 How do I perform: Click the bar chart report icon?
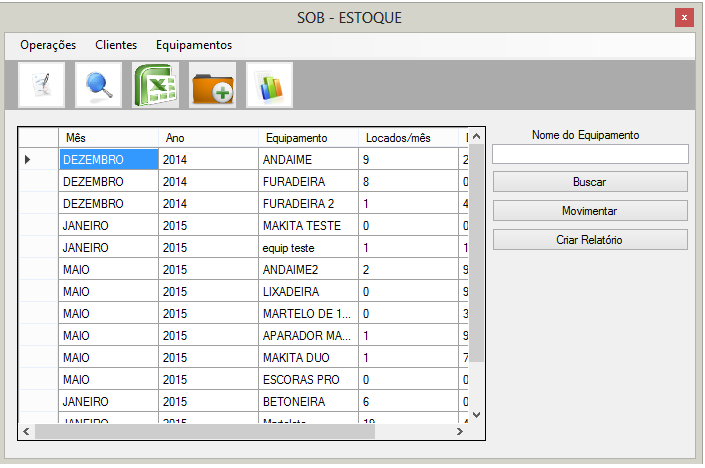pyautogui.click(x=269, y=85)
